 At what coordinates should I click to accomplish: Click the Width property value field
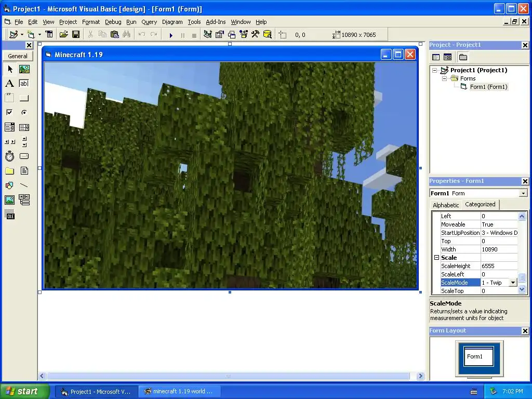[499, 249]
